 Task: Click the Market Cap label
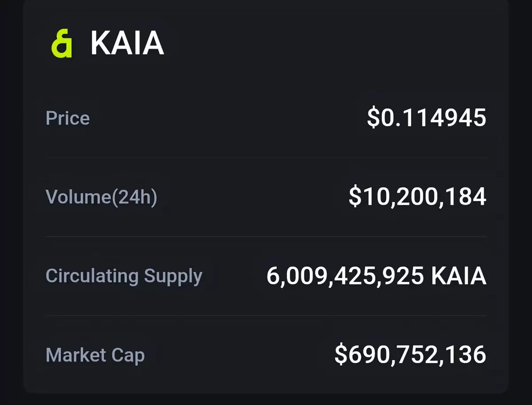(x=95, y=355)
